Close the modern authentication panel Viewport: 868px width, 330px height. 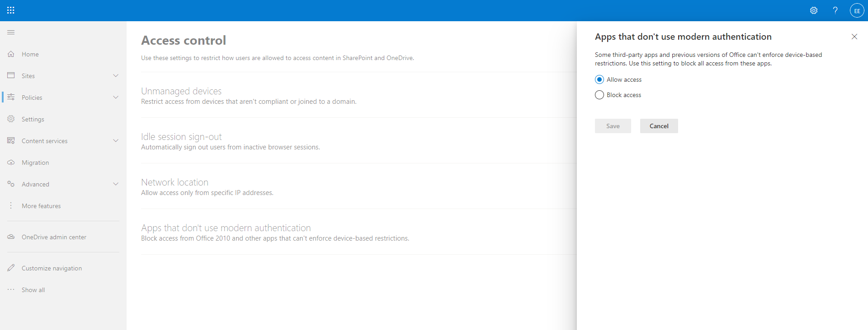854,37
